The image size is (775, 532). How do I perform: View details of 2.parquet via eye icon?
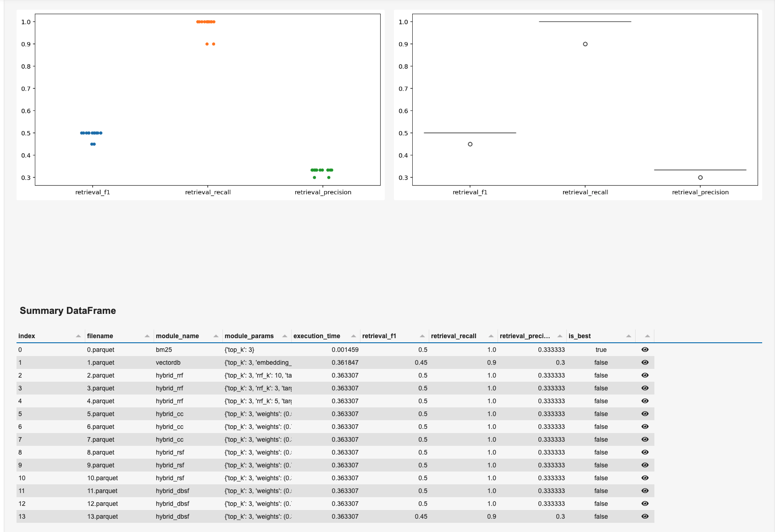pos(645,375)
